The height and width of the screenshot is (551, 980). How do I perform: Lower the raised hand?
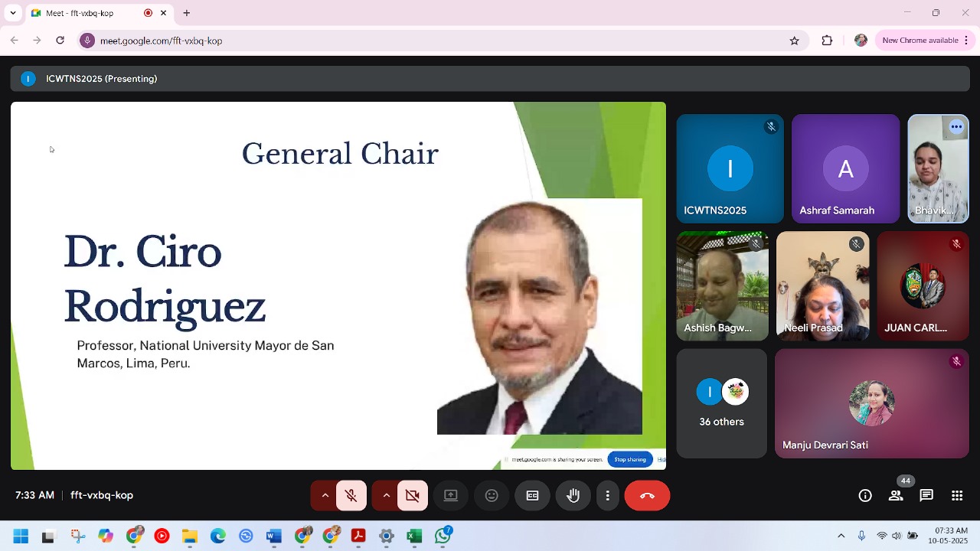tap(573, 496)
